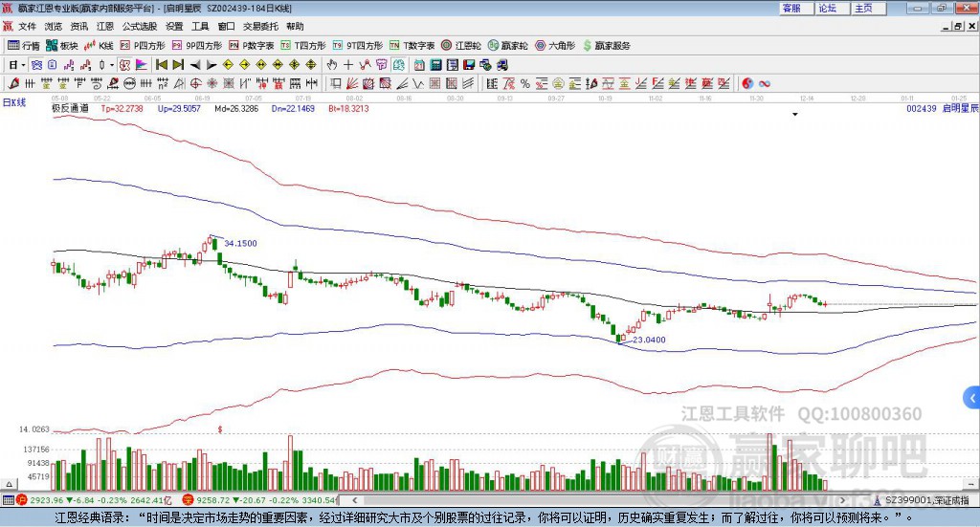Click the black left arrow step-back icon

click(195, 64)
